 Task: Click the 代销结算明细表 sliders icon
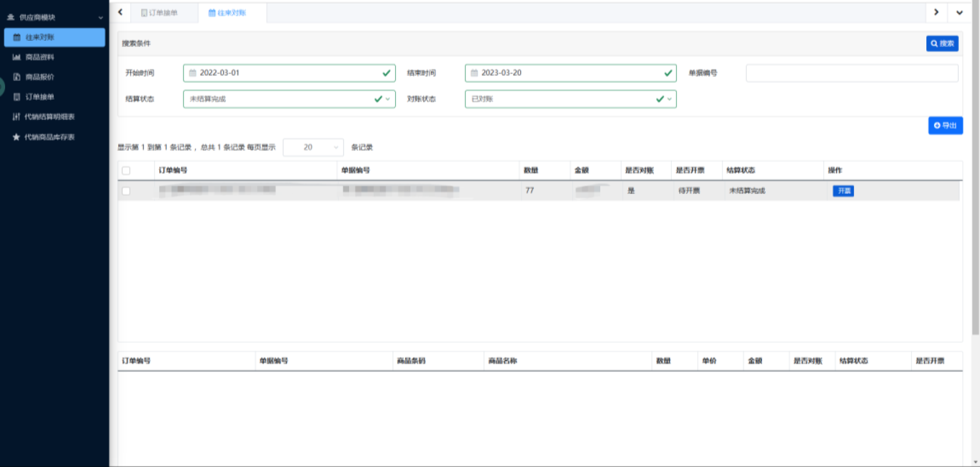pos(16,117)
